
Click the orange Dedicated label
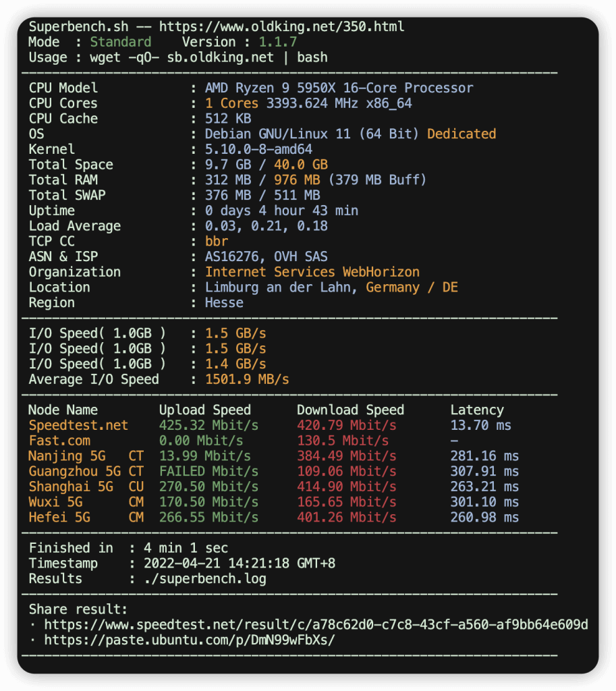point(461,134)
